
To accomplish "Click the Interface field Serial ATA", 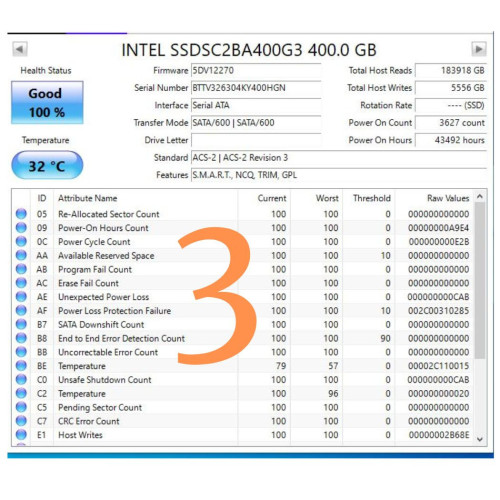I will (x=256, y=105).
